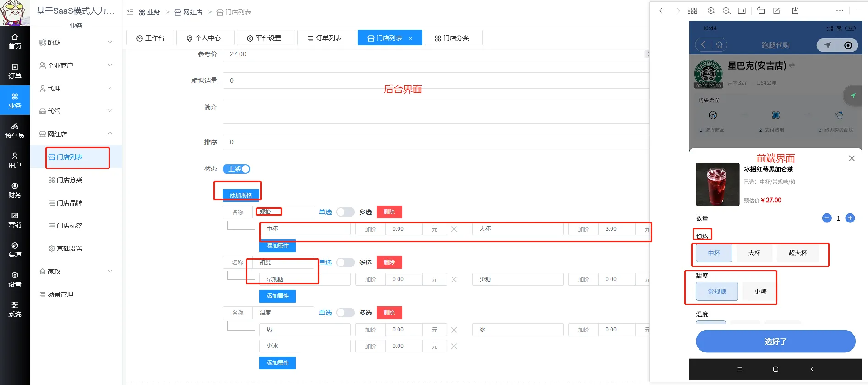The width and height of the screenshot is (868, 385).
Task: Click the zoom in magnifier icon
Action: pos(711,11)
